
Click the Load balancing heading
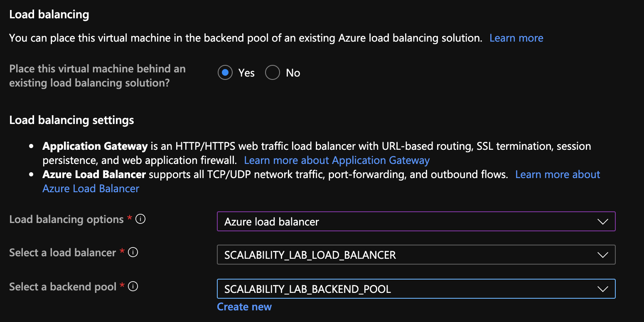pyautogui.click(x=49, y=15)
